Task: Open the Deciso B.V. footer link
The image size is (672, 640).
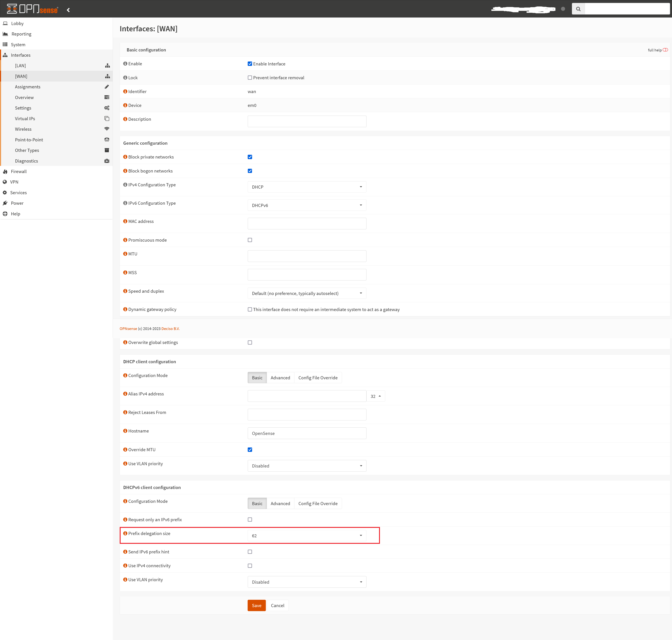Action: (x=170, y=329)
